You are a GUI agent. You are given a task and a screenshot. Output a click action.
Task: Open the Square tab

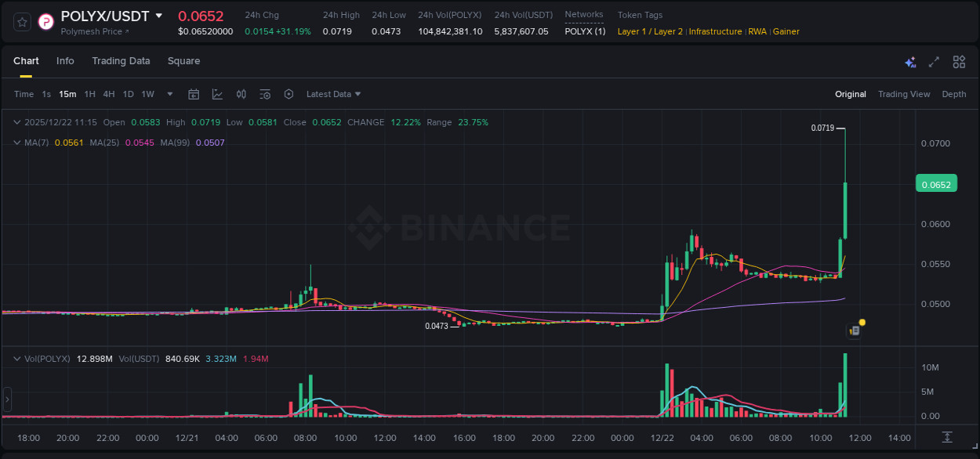tap(183, 60)
